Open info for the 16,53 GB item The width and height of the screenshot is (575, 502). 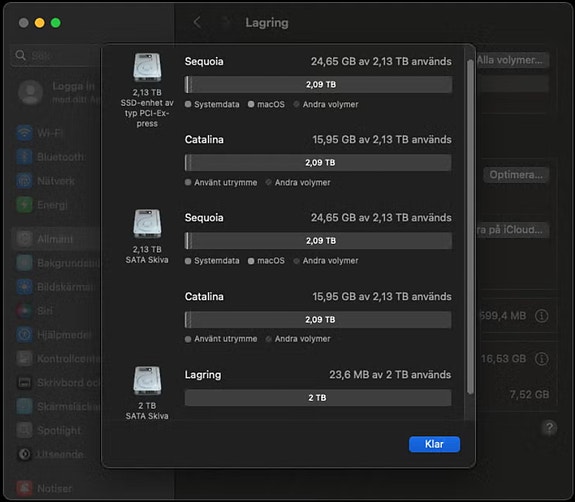(542, 359)
